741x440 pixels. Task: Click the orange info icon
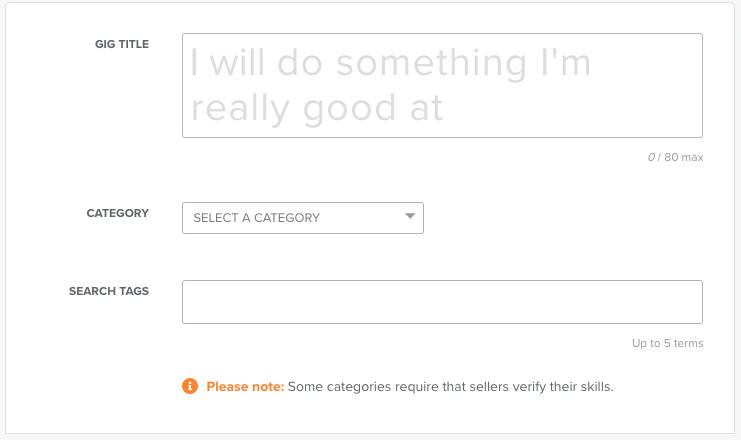point(190,386)
